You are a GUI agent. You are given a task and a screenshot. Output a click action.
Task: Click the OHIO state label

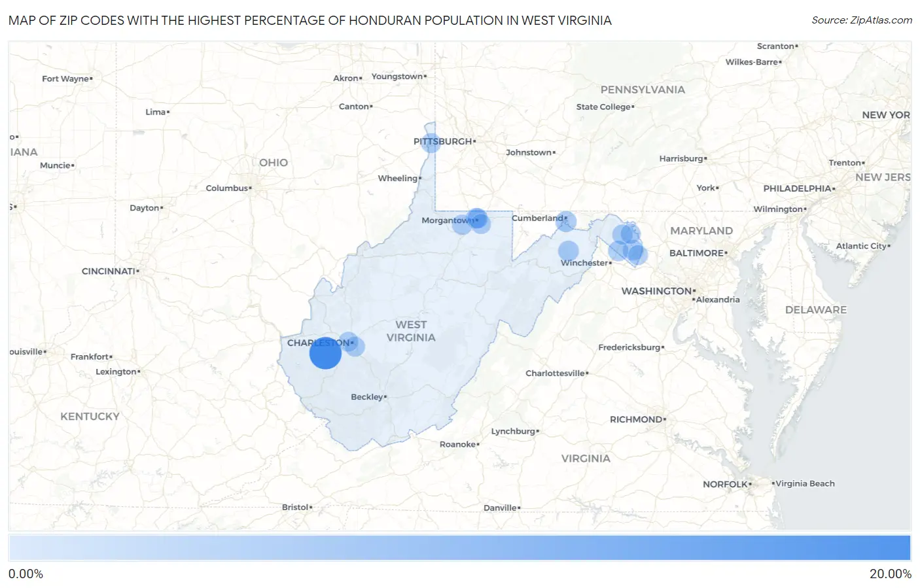point(274,163)
